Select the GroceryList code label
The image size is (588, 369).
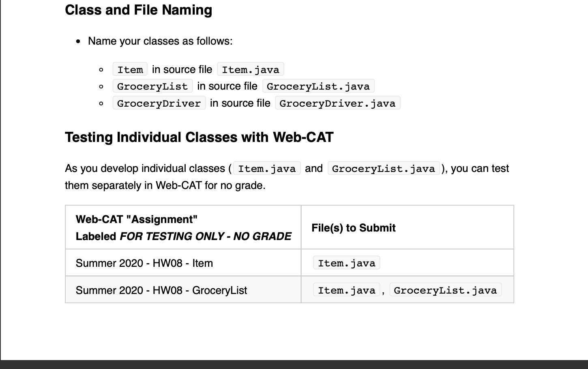tap(152, 86)
